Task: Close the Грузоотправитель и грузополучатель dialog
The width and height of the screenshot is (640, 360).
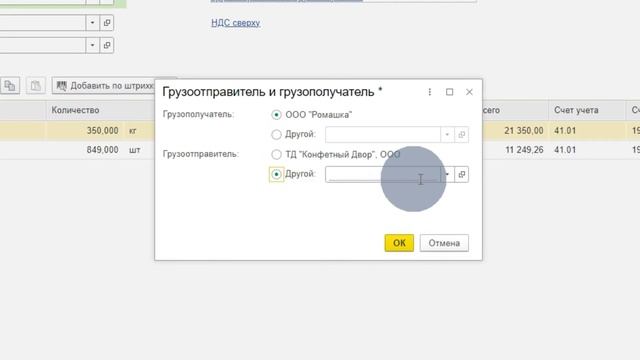Action: click(x=469, y=92)
